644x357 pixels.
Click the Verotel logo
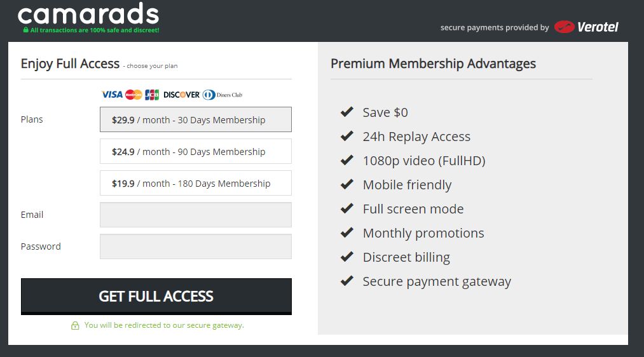pos(586,27)
